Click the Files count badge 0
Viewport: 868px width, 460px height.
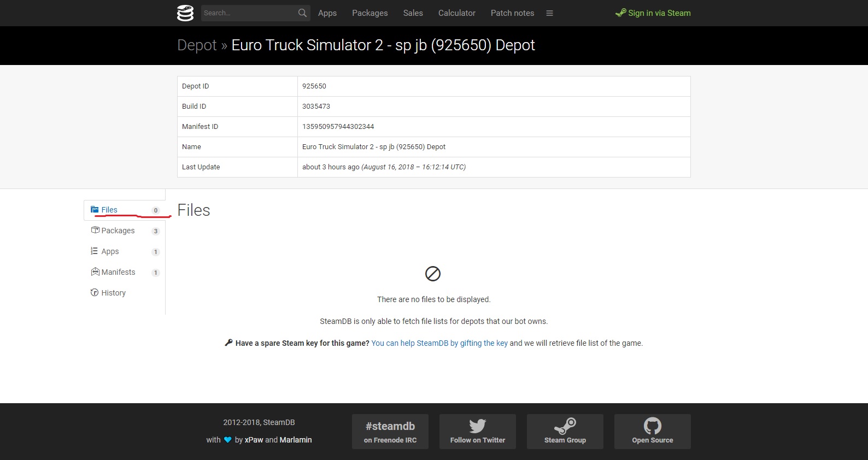coord(156,210)
